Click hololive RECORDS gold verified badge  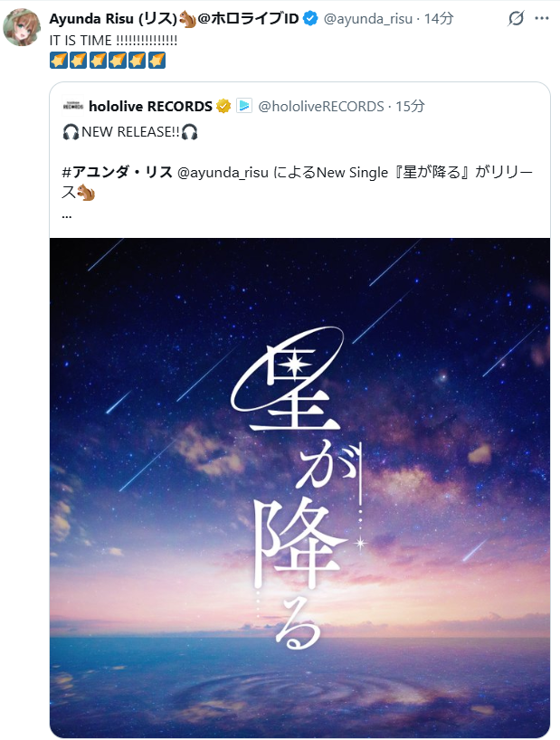click(x=223, y=106)
